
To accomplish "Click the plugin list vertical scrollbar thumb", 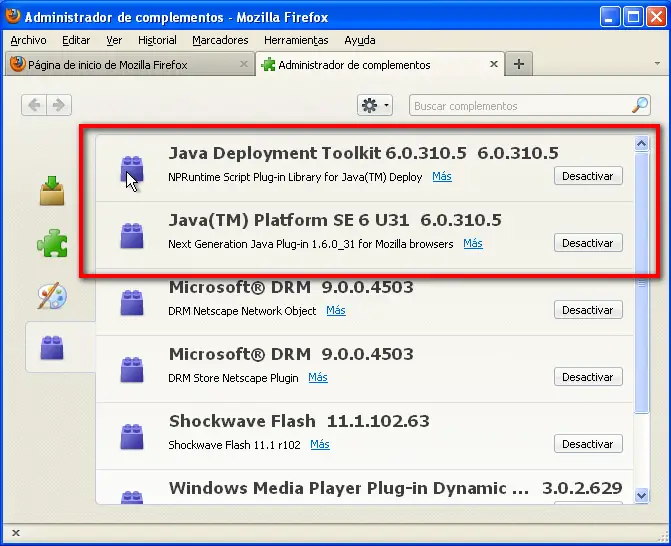I will click(x=641, y=282).
